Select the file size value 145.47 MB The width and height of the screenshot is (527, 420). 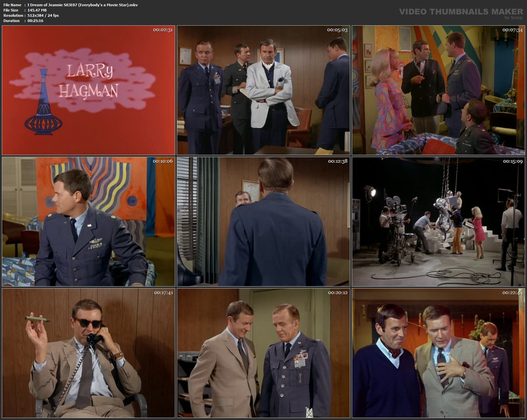pyautogui.click(x=37, y=10)
